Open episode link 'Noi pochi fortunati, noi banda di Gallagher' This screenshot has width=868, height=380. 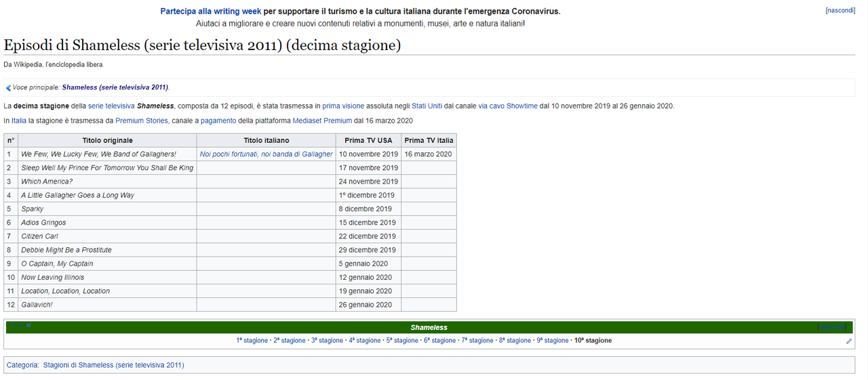(267, 154)
